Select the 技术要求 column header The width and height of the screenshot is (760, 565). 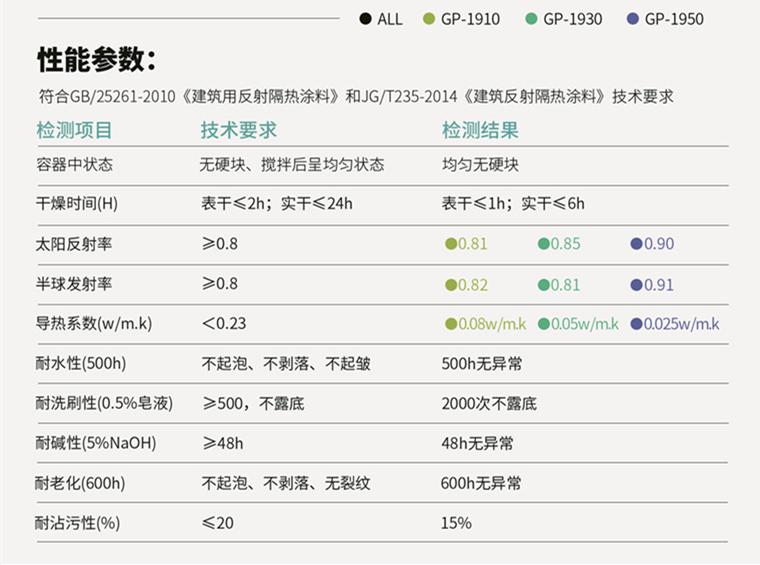pos(238,131)
